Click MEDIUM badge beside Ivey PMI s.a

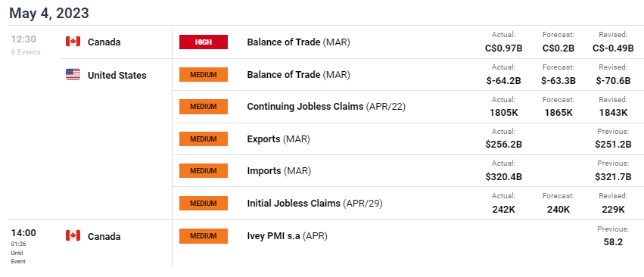pos(204,236)
